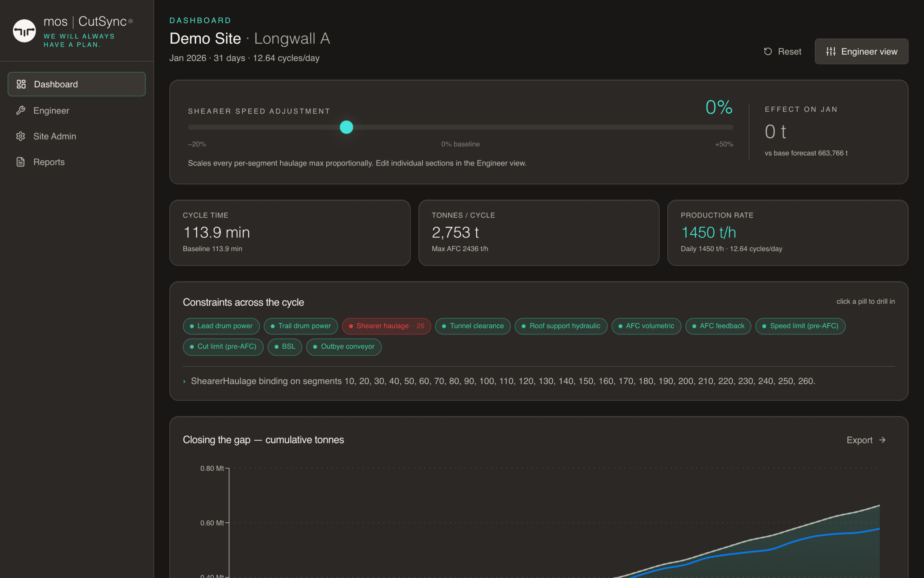Open the Engineer page
This screenshot has height=578, width=924.
(77, 111)
